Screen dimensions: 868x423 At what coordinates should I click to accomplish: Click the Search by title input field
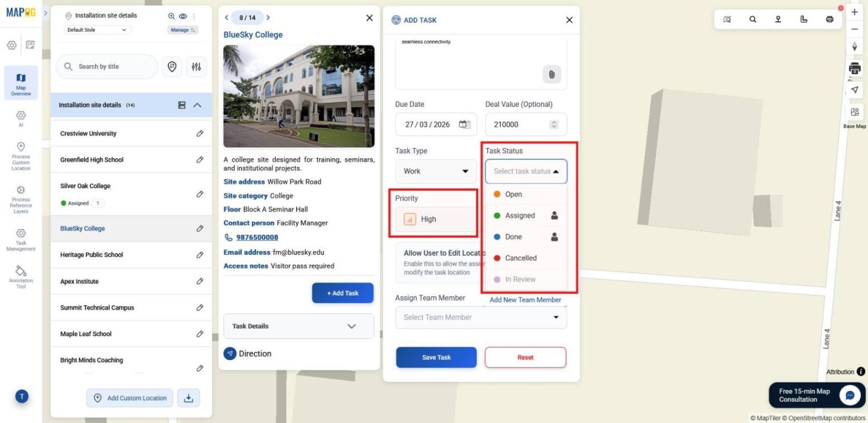coord(109,66)
